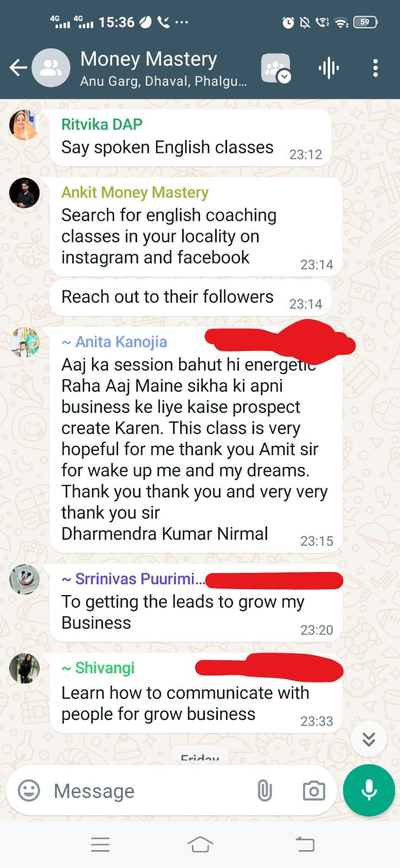The image size is (400, 868).
Task: Jump to latest messages with double chevron
Action: click(369, 739)
